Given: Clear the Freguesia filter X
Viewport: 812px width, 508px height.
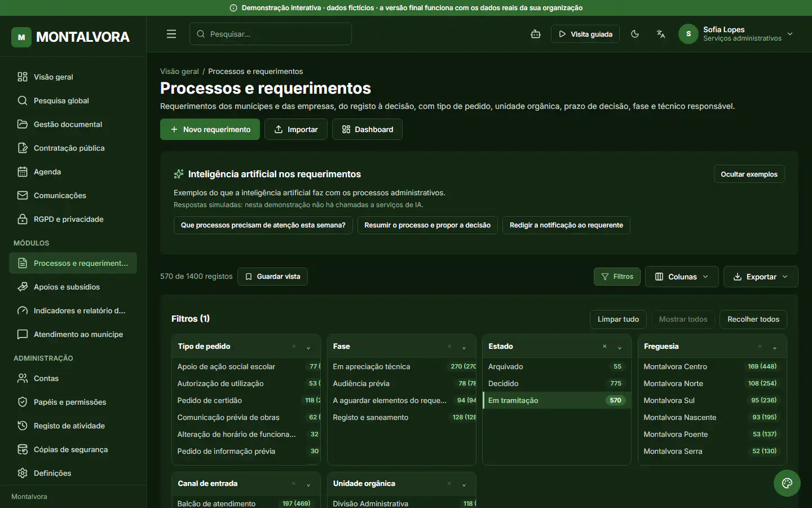Looking at the screenshot, I should coord(760,347).
